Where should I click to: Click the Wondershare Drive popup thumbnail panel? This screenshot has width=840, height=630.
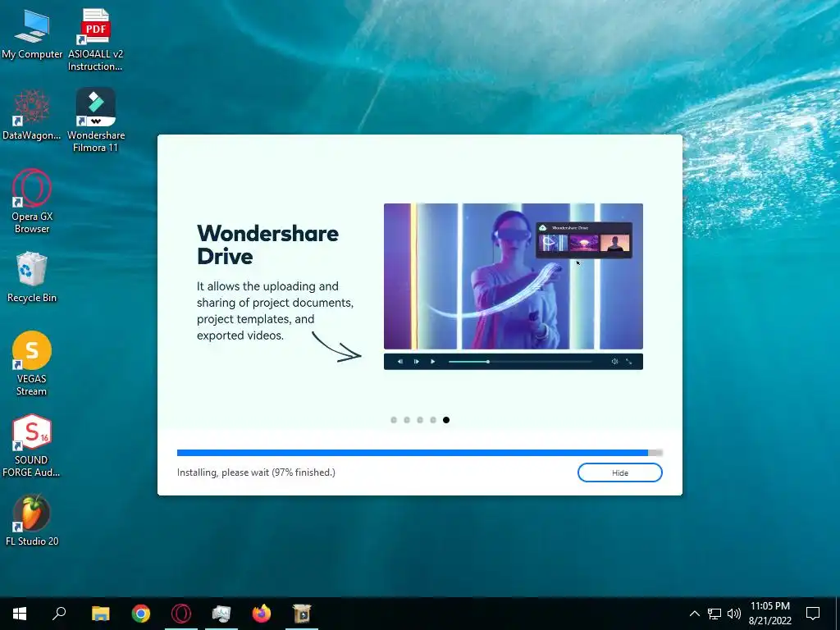click(x=584, y=240)
